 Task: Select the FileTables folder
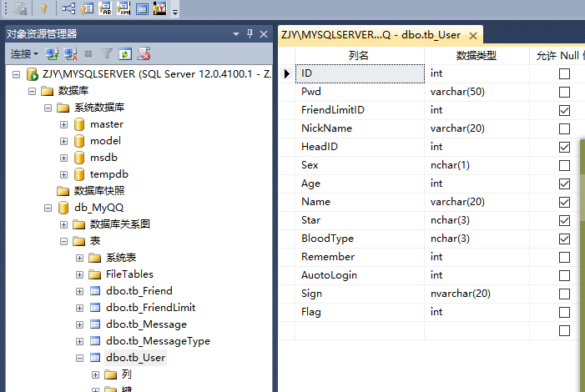click(x=129, y=274)
